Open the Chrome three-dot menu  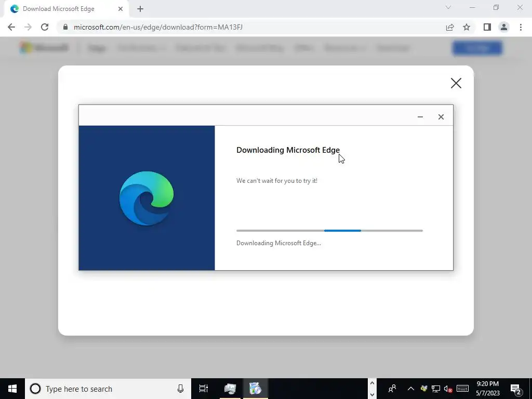coord(521,27)
